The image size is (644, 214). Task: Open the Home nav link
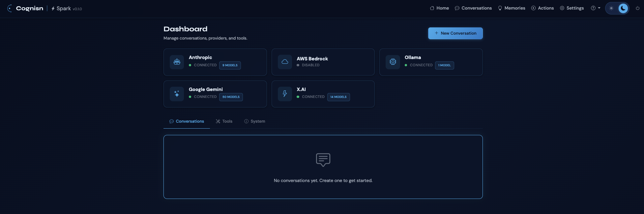click(x=439, y=8)
